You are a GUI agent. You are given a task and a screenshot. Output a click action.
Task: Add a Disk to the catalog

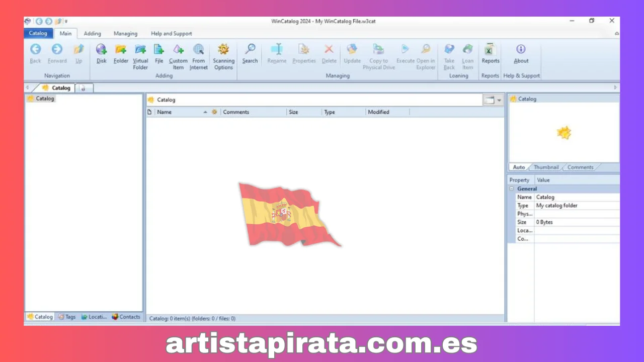coord(101,49)
